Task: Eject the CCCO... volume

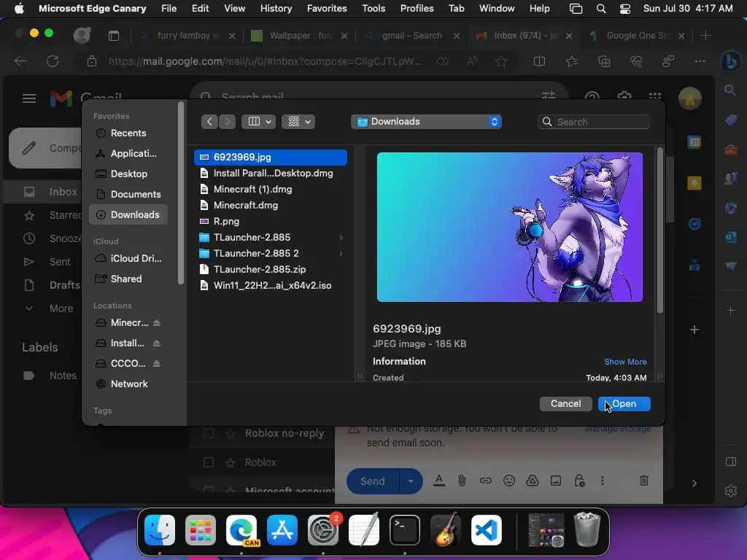Action: (156, 364)
